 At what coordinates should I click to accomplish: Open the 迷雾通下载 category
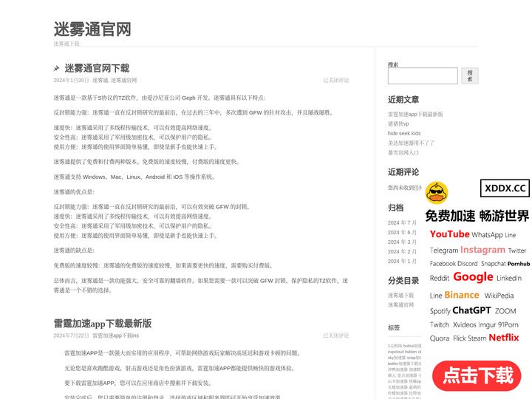[x=400, y=296]
